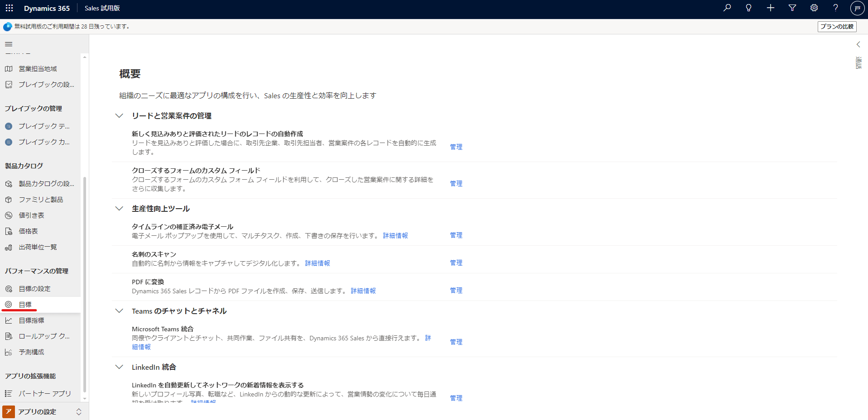The height and width of the screenshot is (420, 868).
Task: Select 予測構成 in the sidebar
Action: pyautogui.click(x=32, y=352)
